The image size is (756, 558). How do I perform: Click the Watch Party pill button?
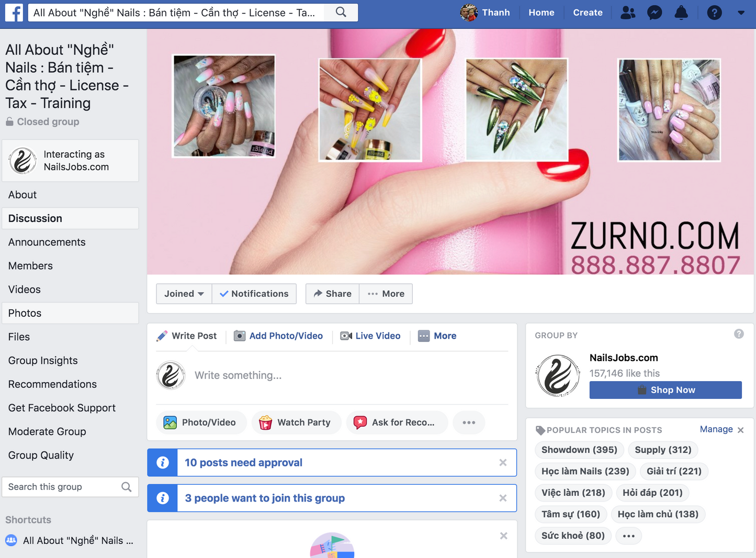click(296, 422)
